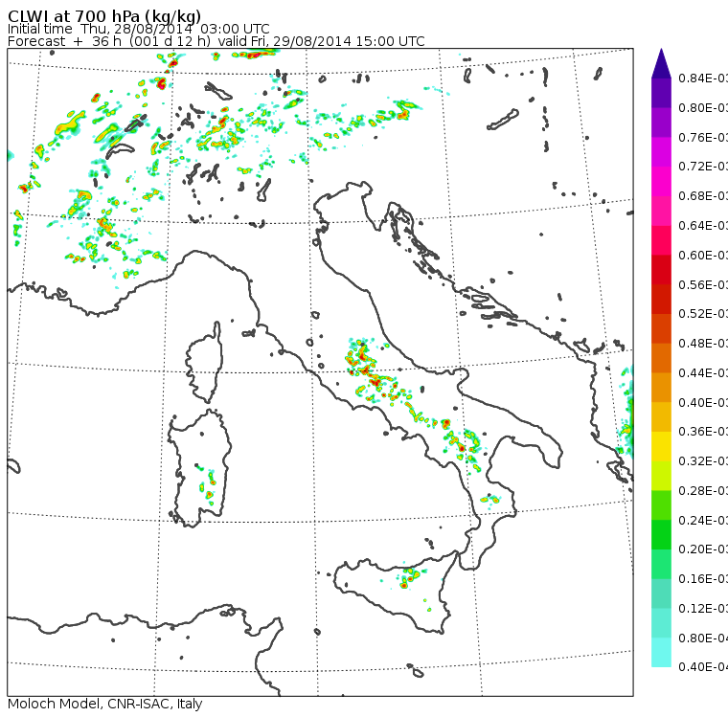The width and height of the screenshot is (728, 717).
Task: Select the color band between 0.52E-03 and 0.56E-03
Action: click(x=661, y=300)
